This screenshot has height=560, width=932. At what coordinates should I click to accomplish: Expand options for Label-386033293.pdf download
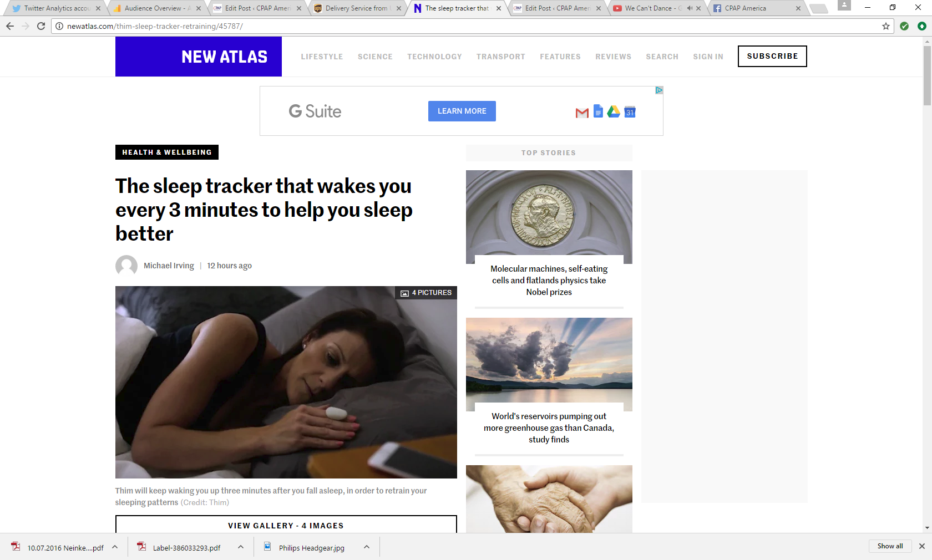click(241, 547)
